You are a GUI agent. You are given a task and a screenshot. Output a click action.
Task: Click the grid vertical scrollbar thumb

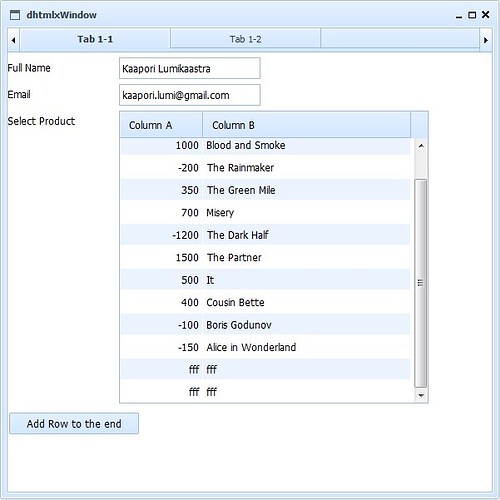(421, 283)
